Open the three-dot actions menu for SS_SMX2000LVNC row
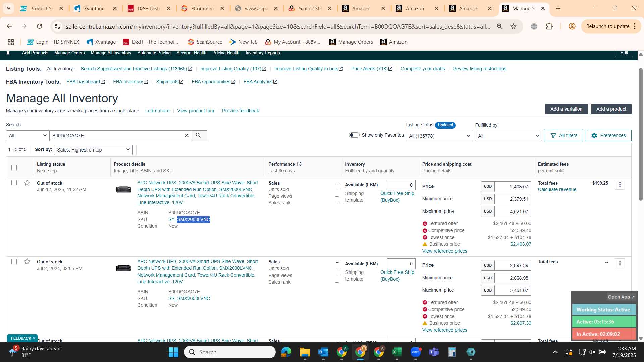 pos(620,263)
